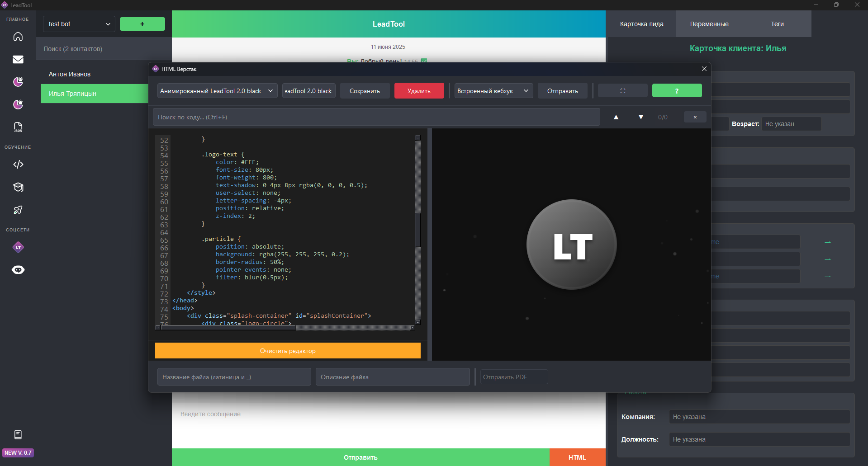Toggle fullscreen preview button
The width and height of the screenshot is (868, 466).
(623, 91)
